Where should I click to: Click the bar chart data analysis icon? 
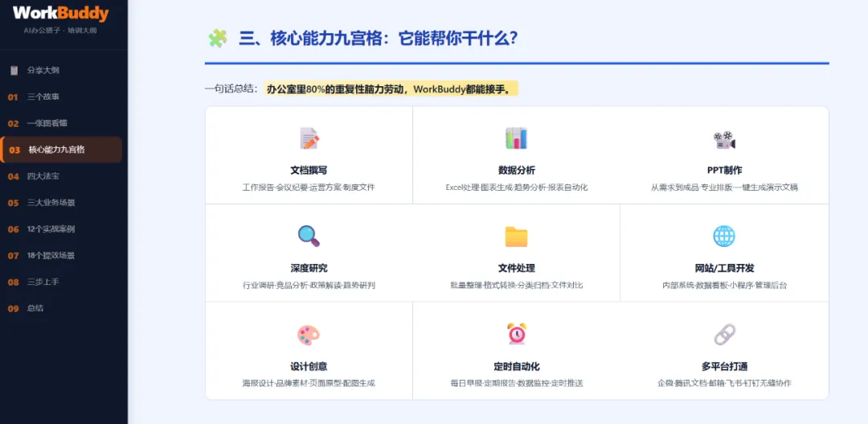click(x=517, y=138)
